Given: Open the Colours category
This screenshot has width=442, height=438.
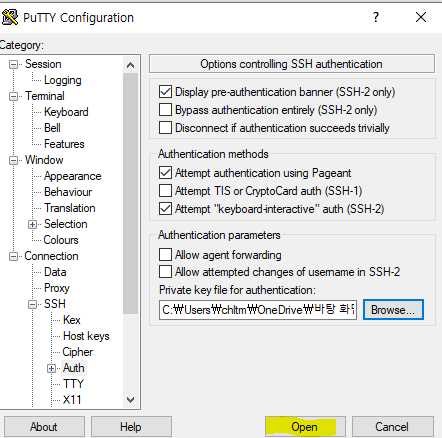Looking at the screenshot, I should click(61, 240).
